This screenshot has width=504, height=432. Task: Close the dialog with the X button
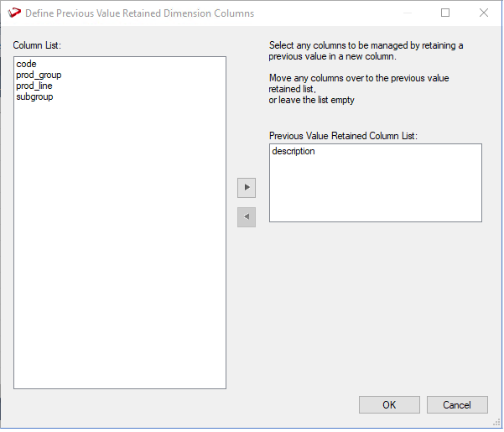(484, 13)
